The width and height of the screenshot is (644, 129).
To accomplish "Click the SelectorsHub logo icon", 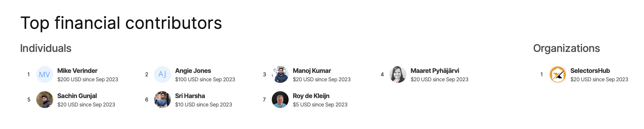I will 558,74.
